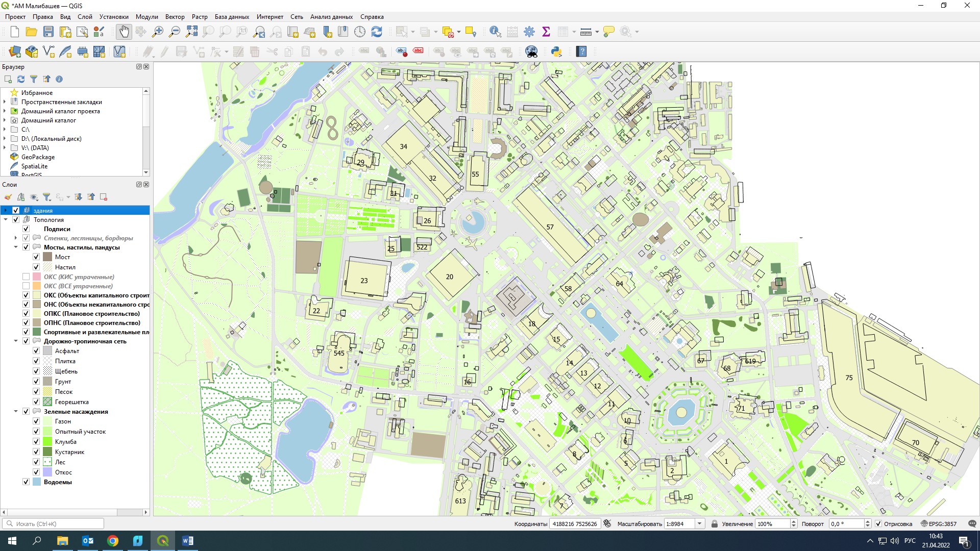Open the Field Calculator sigma icon
The height and width of the screenshot is (551, 980).
coord(546,32)
